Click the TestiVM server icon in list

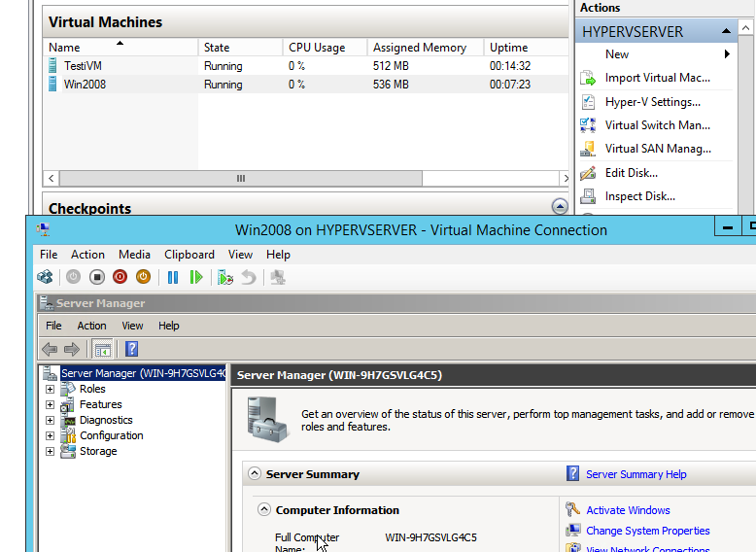coord(52,65)
